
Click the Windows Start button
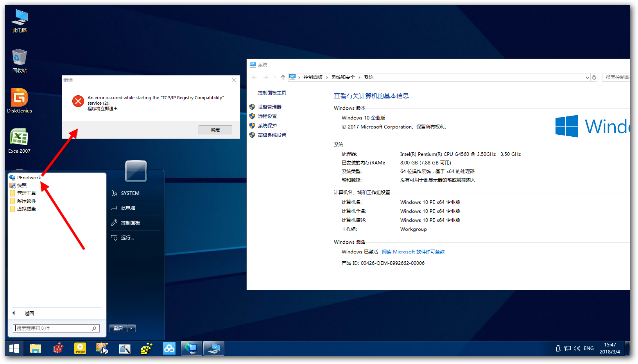[14, 348]
